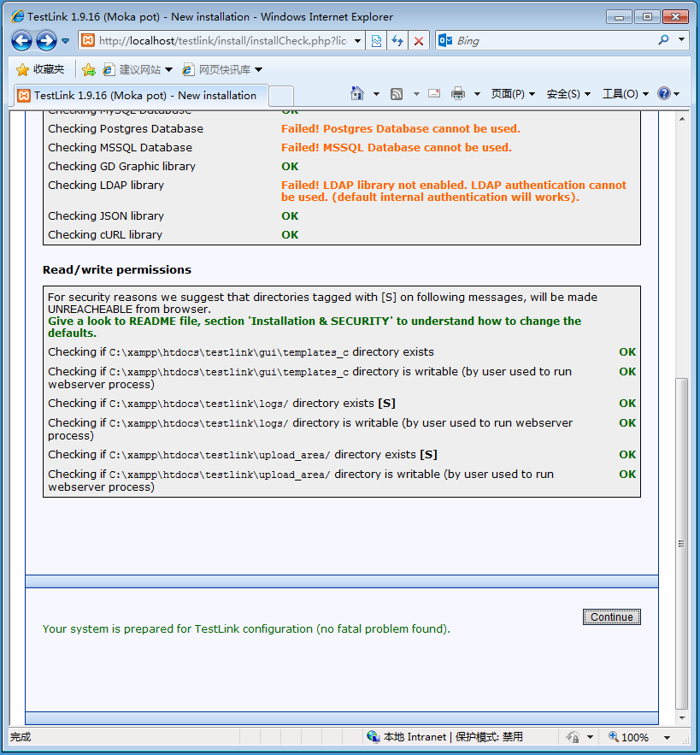Expand the Home button dropdown arrow
The height and width of the screenshot is (755, 700).
(x=376, y=94)
